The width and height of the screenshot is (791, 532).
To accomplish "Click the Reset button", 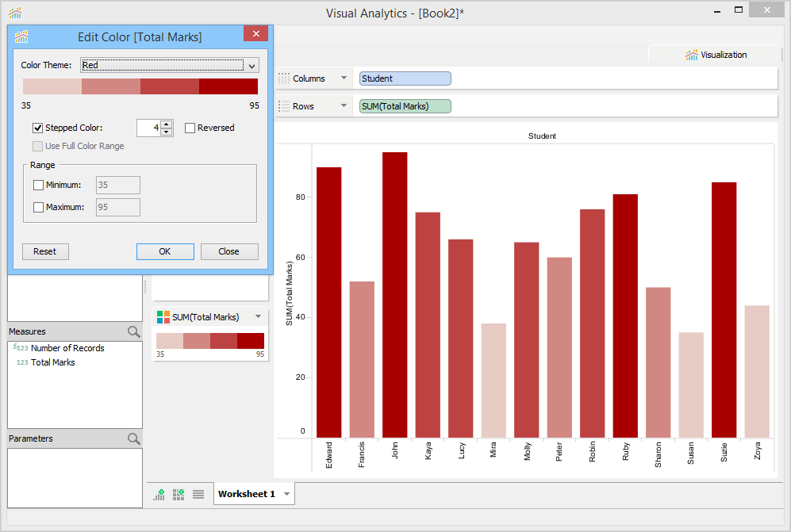I will tap(45, 251).
